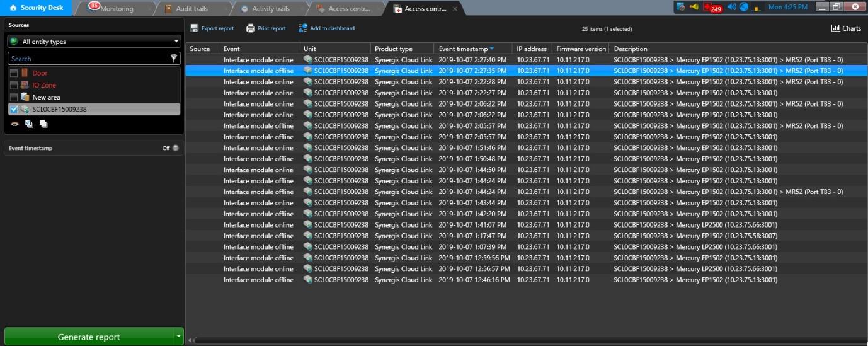The image size is (868, 346).
Task: Uncheck the SCL0CBF15009238 source checkbox
Action: (x=14, y=109)
